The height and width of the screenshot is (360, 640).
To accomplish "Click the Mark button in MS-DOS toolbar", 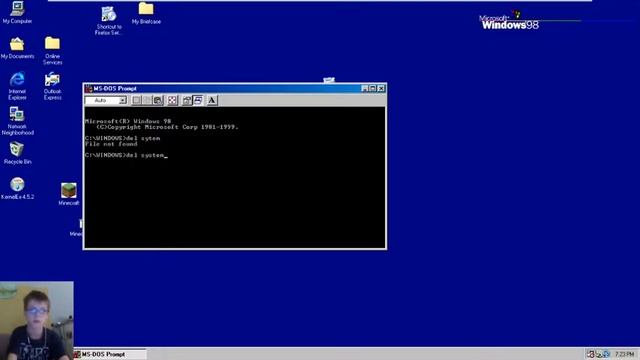I will tap(136, 100).
